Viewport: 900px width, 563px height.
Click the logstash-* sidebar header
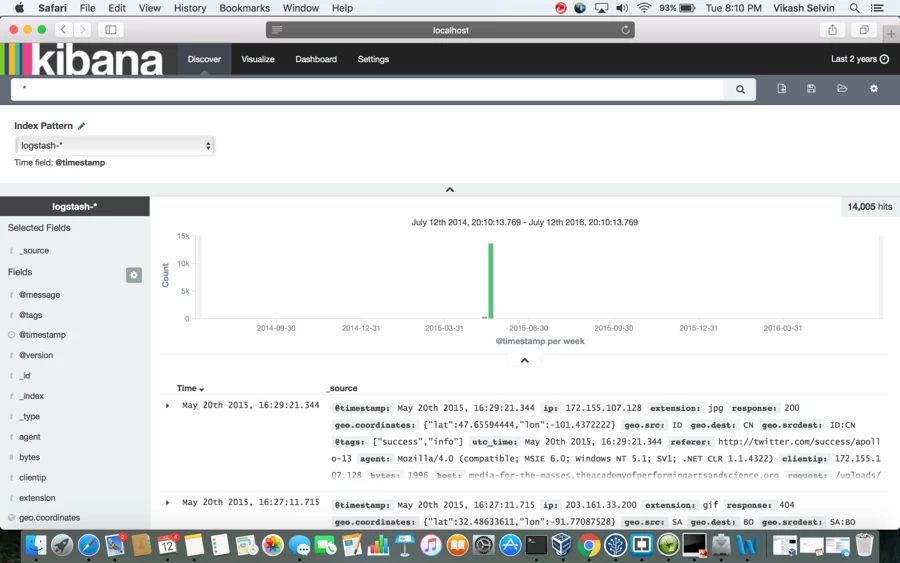click(x=75, y=207)
